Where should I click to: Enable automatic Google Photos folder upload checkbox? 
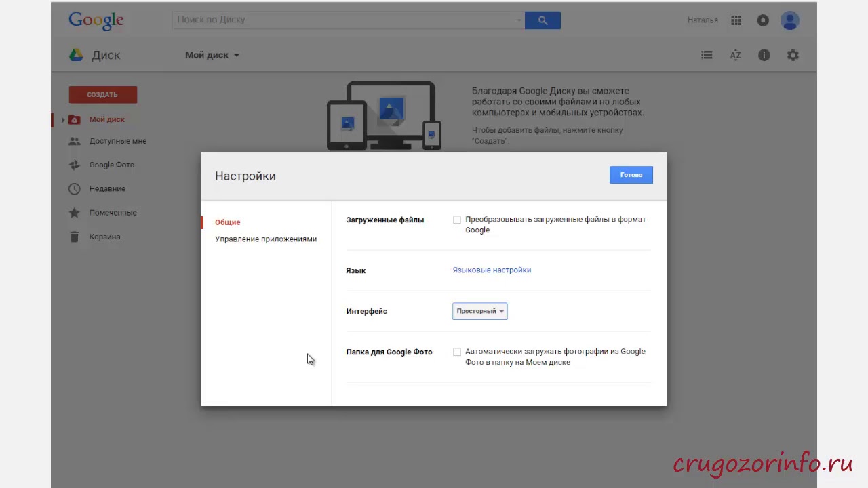tap(457, 352)
